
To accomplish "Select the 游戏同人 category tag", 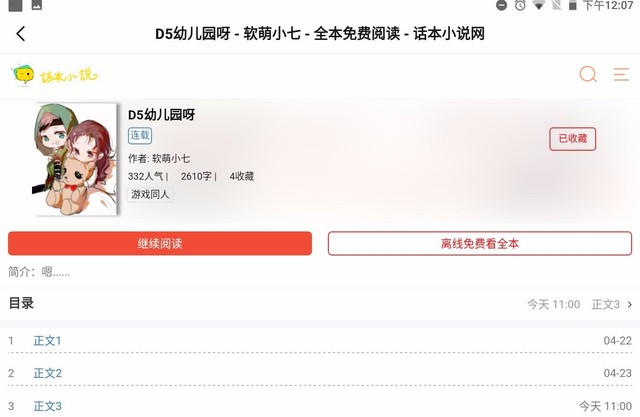I will coord(150,194).
